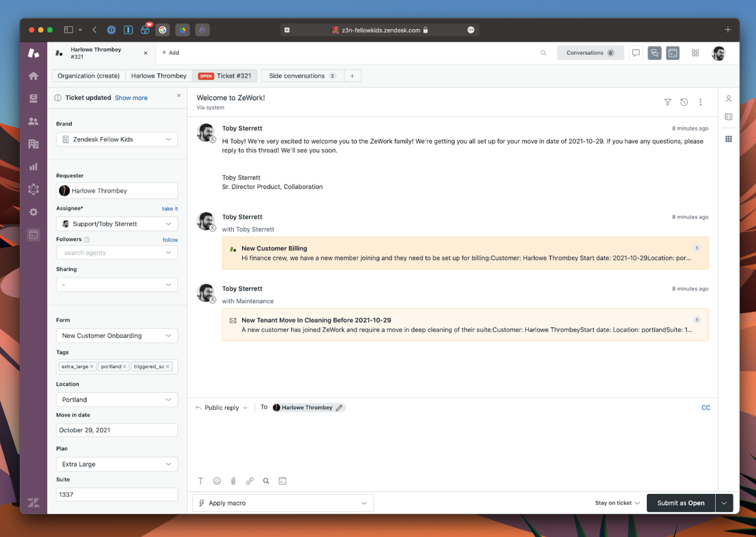This screenshot has height=537, width=756.
Task: Open the Organizations icon in the sidebar
Action: 34,144
